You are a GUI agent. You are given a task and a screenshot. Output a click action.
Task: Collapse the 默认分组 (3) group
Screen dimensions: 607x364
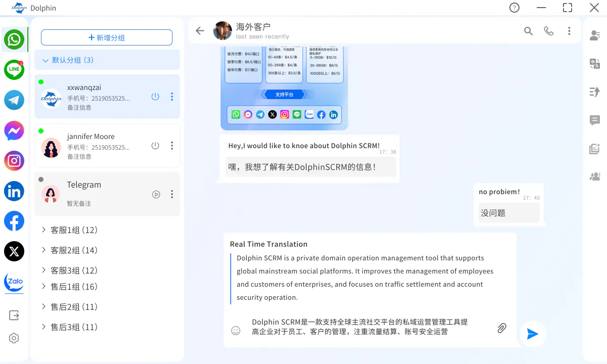pyautogui.click(x=107, y=60)
